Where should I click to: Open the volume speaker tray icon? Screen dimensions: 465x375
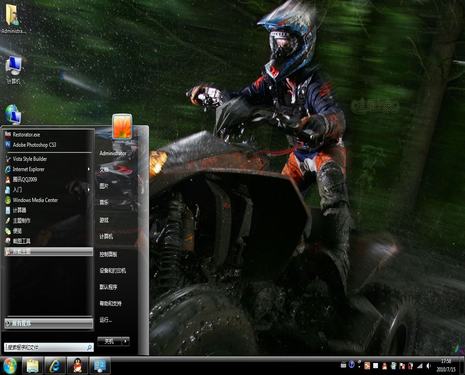(428, 366)
